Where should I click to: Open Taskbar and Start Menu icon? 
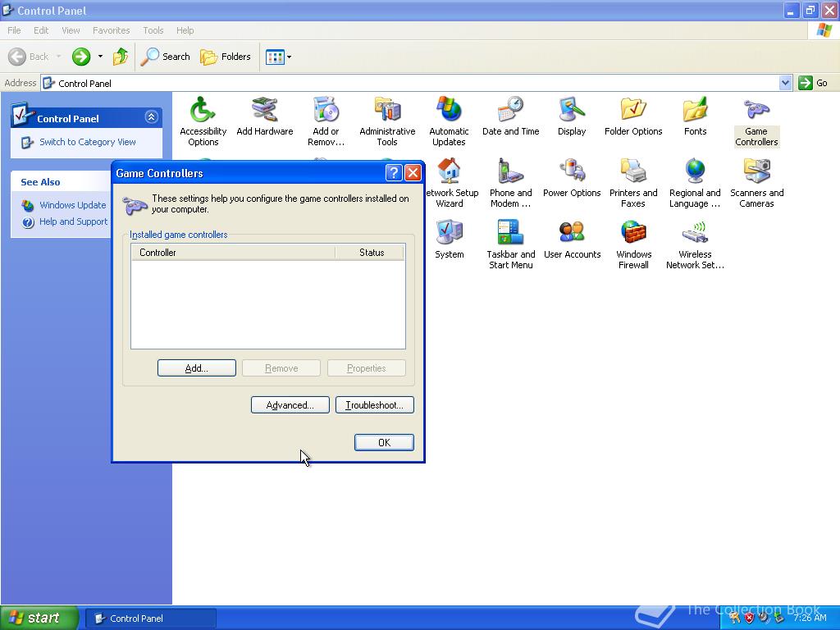pyautogui.click(x=510, y=244)
